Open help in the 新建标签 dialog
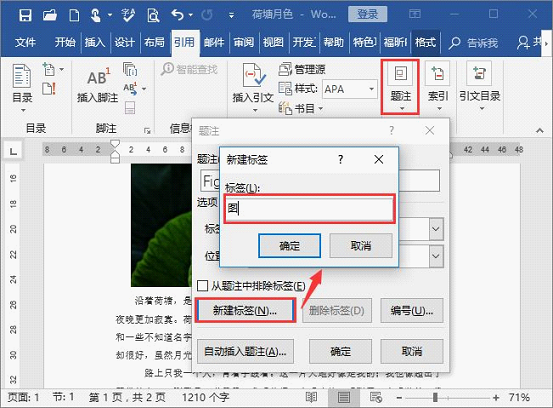Viewport: 553px width, 408px height. coord(340,160)
